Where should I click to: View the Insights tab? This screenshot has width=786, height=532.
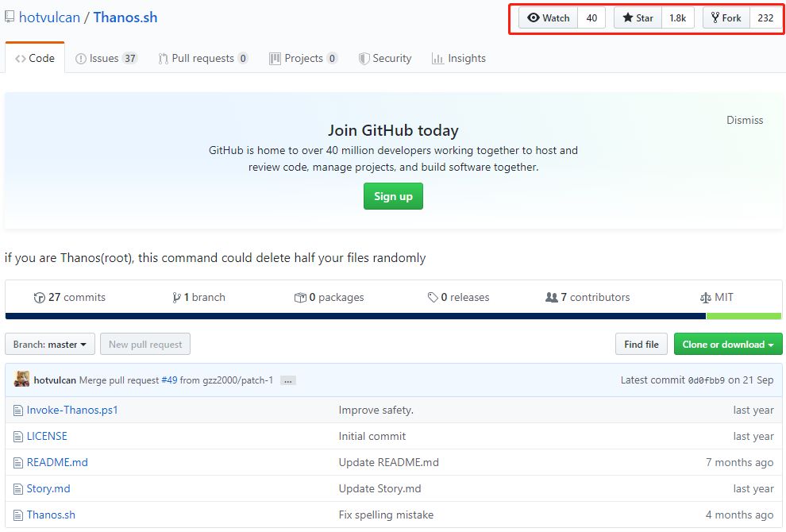click(459, 58)
